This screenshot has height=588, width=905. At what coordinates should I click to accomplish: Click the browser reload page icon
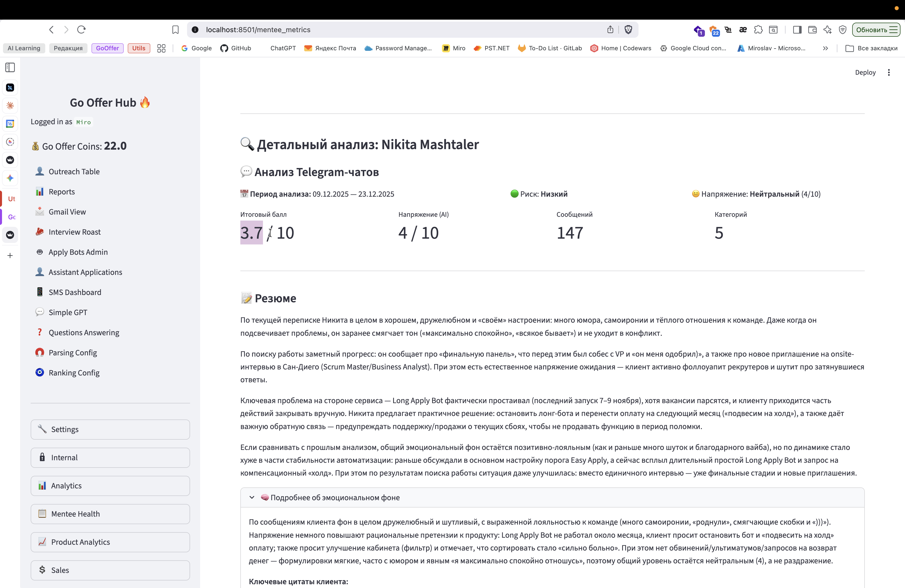tap(81, 30)
